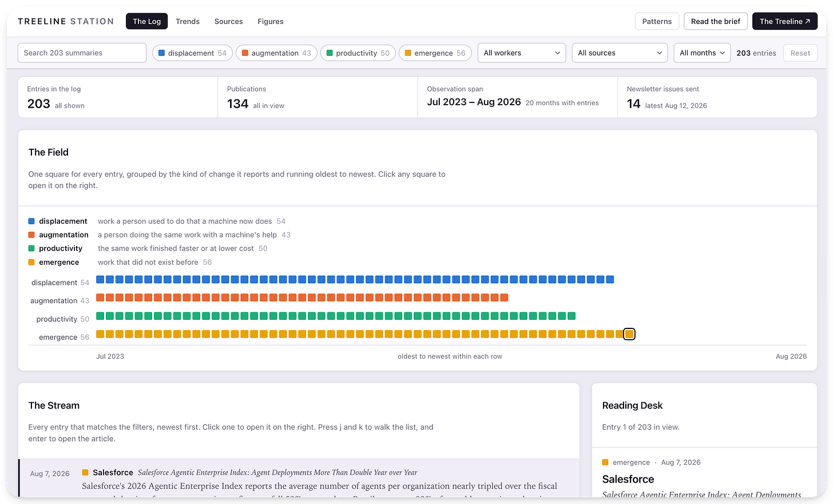
Task: Click the first blue displacement square
Action: click(100, 280)
